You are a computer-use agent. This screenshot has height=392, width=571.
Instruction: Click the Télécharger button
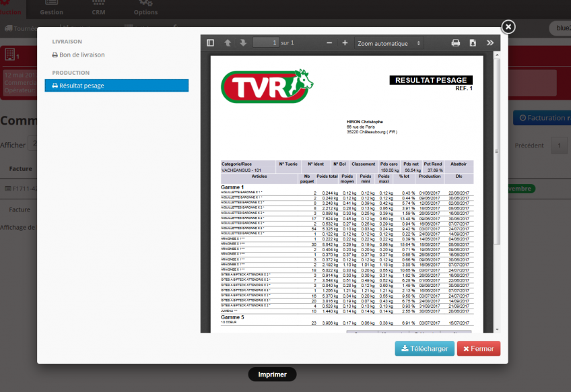(424, 349)
